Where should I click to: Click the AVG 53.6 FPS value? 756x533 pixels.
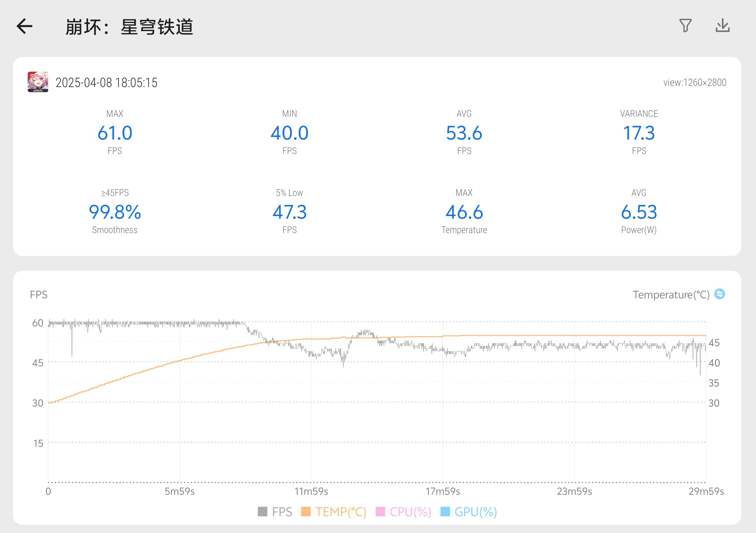464,133
